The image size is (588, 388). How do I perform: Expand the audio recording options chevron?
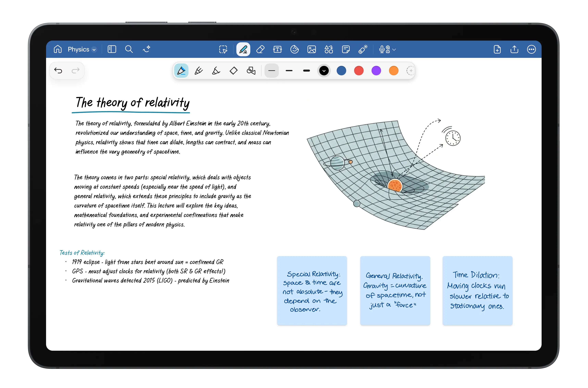[x=394, y=50]
